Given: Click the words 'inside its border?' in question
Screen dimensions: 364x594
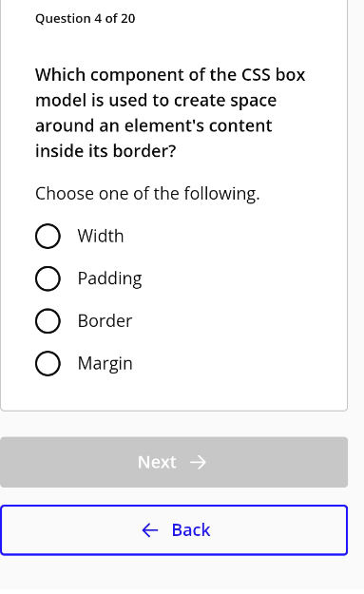Looking at the screenshot, I should (x=105, y=151).
